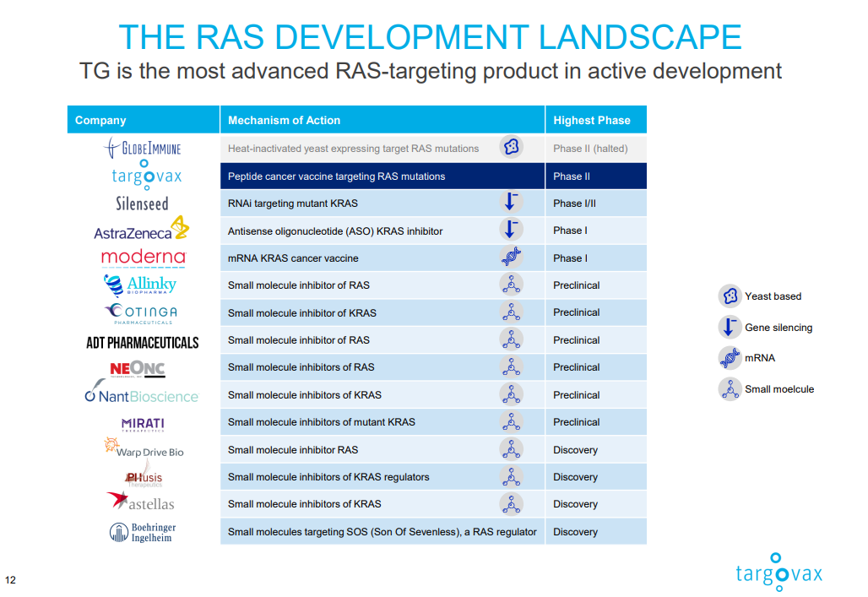
Task: Click the Silenseed logo
Action: pos(142,204)
